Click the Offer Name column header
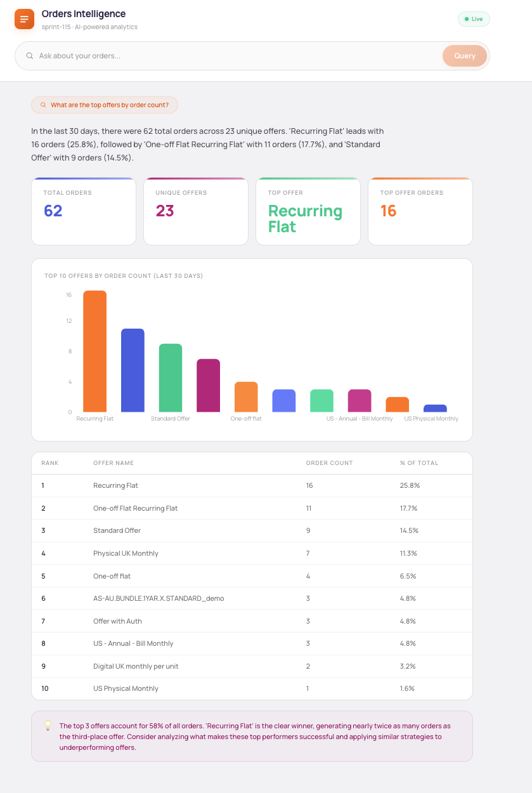532x793 pixels. click(x=114, y=463)
